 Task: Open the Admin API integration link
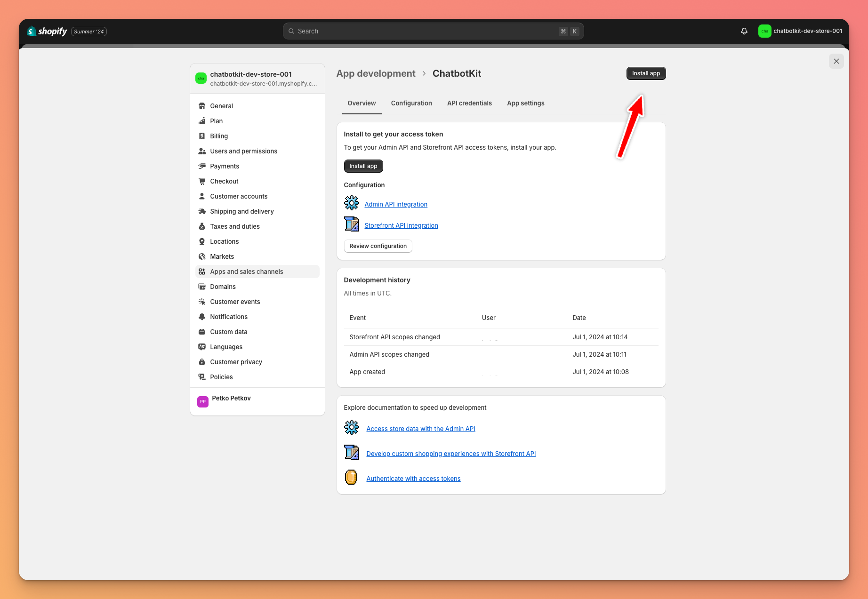point(396,204)
